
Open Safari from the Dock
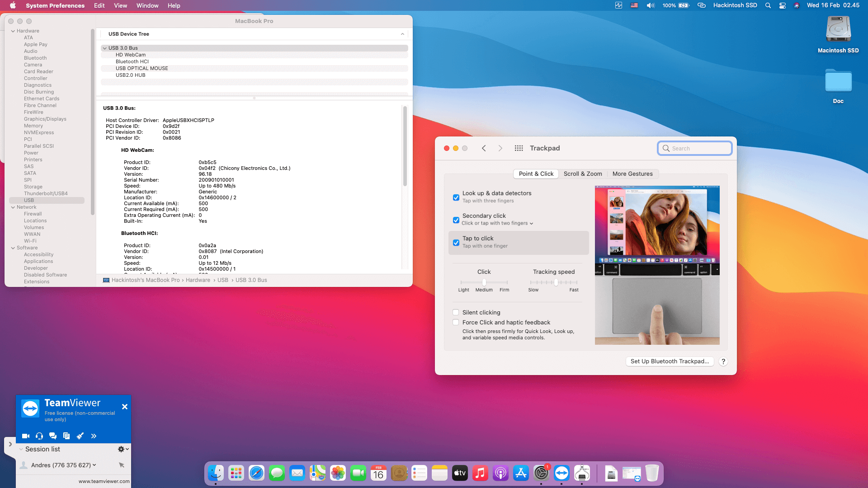[x=256, y=473]
